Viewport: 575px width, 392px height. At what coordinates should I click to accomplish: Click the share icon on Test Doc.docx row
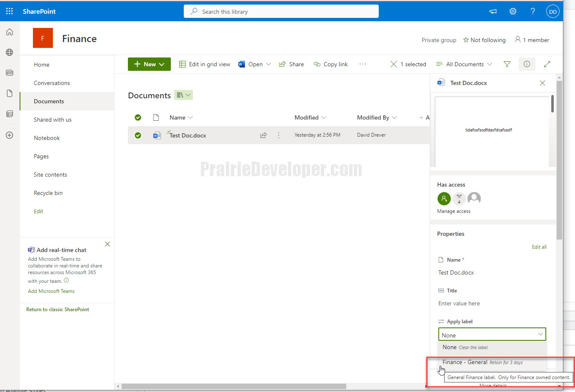tap(263, 135)
